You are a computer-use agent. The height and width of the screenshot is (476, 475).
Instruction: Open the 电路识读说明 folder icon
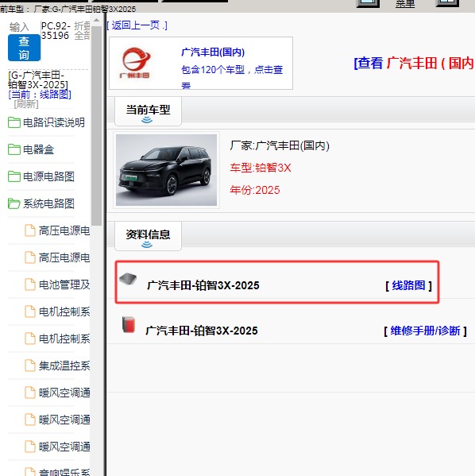[14, 122]
